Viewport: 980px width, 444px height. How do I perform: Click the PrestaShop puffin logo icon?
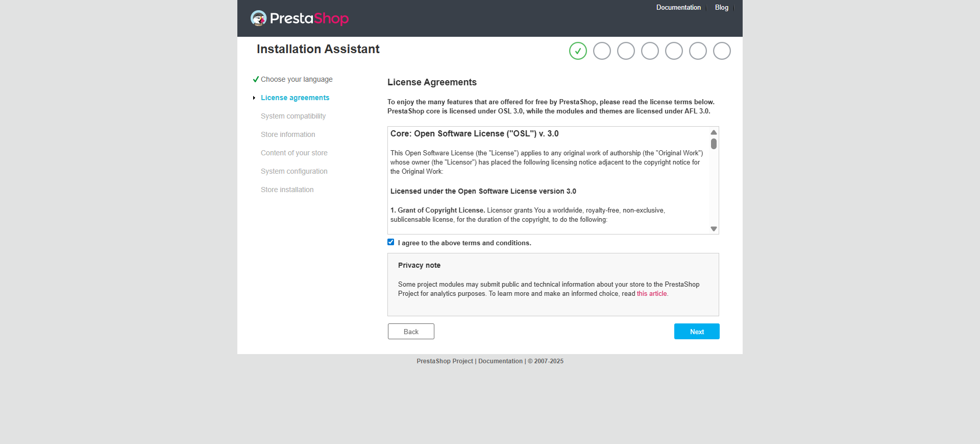[259, 18]
